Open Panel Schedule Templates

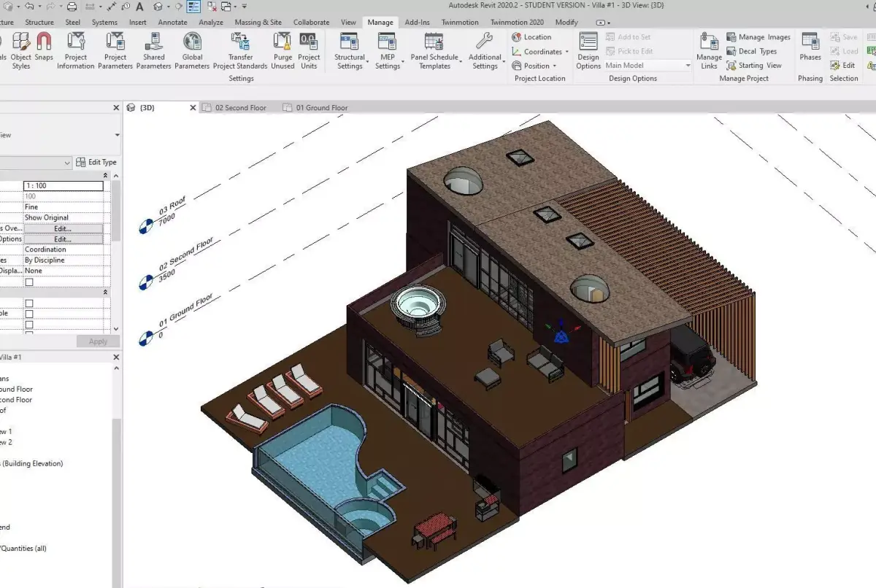(434, 51)
